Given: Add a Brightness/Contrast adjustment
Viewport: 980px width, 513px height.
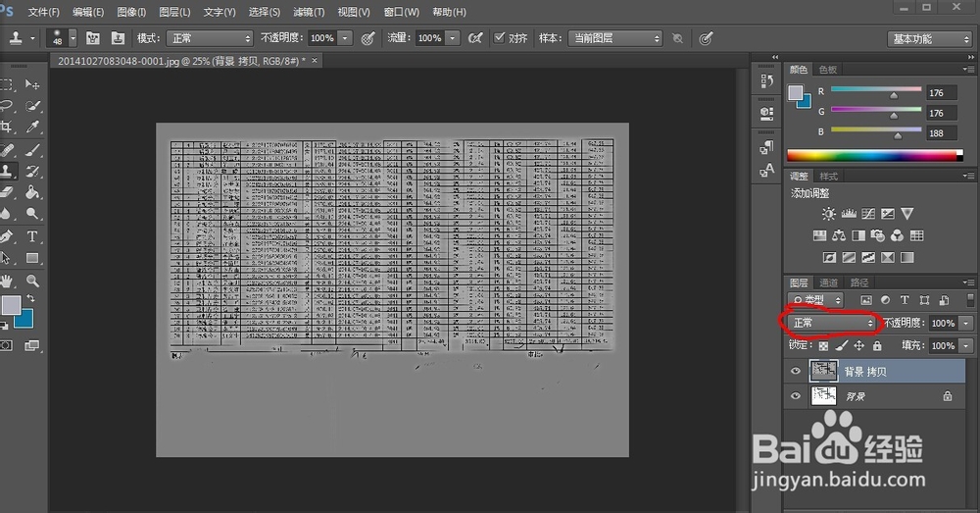Looking at the screenshot, I should (x=829, y=214).
